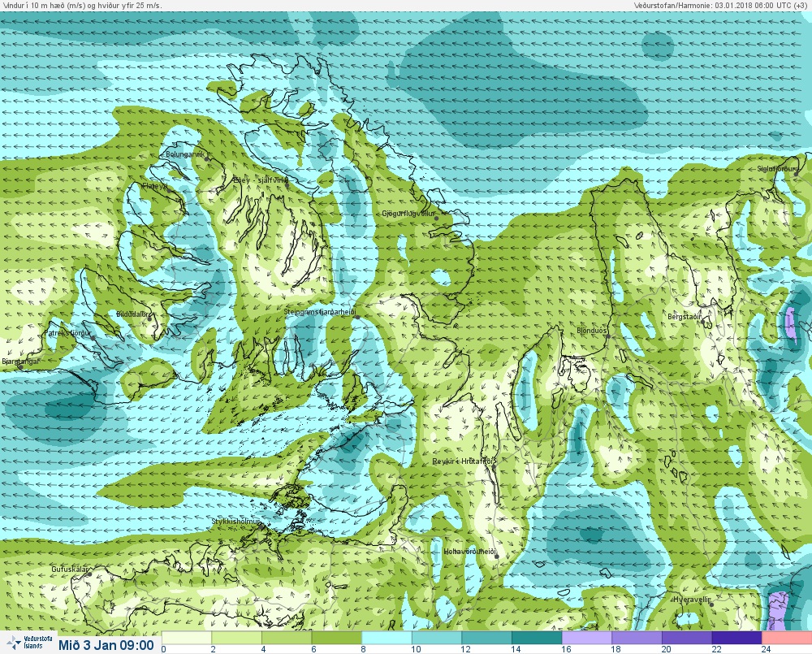812x654 pixels.
Task: Select the 12–14 m/s teal legend swatch
Action: click(x=486, y=638)
